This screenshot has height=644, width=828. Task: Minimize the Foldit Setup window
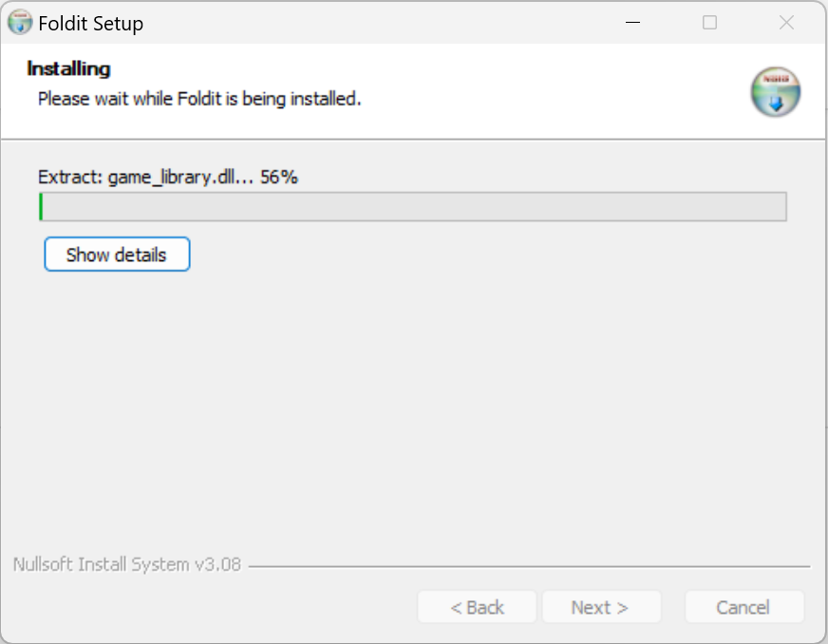pyautogui.click(x=632, y=23)
